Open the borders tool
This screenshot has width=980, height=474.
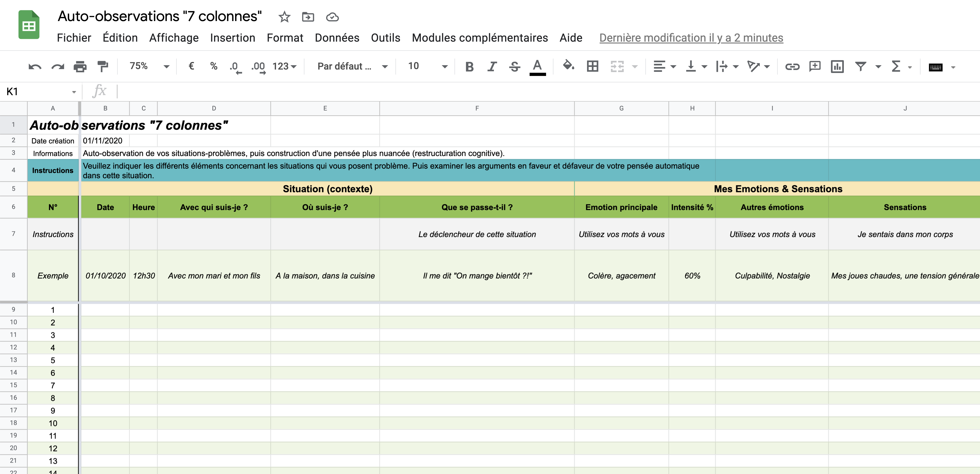click(x=592, y=67)
